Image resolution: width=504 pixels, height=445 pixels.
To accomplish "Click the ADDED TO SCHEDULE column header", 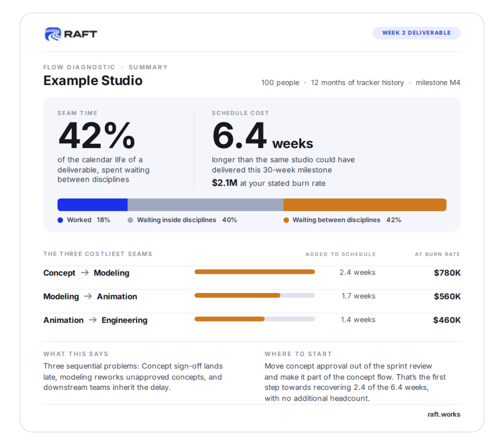I will 341,254.
